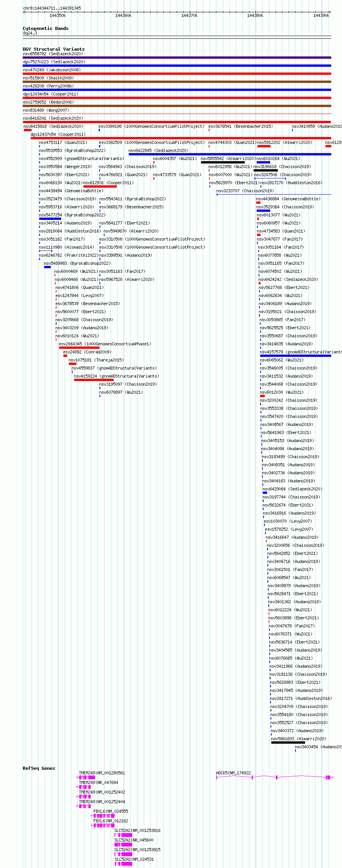Select the black bar under nsv3196618

pos(266,170)
